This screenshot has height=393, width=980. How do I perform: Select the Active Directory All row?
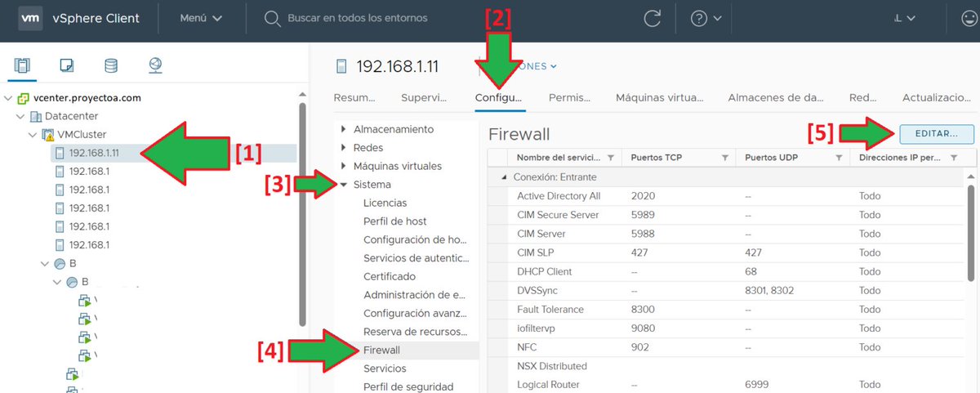[x=726, y=196]
